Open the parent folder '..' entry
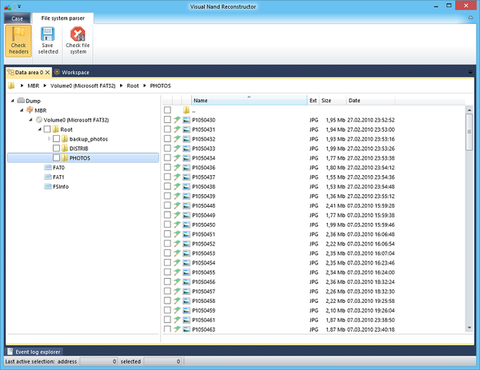This screenshot has width=480, height=370. tap(189, 110)
